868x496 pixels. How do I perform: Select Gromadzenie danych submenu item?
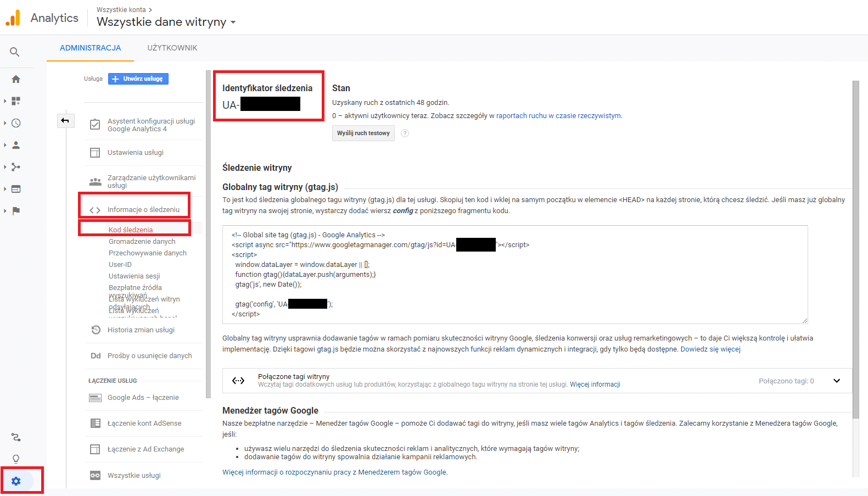coord(142,242)
